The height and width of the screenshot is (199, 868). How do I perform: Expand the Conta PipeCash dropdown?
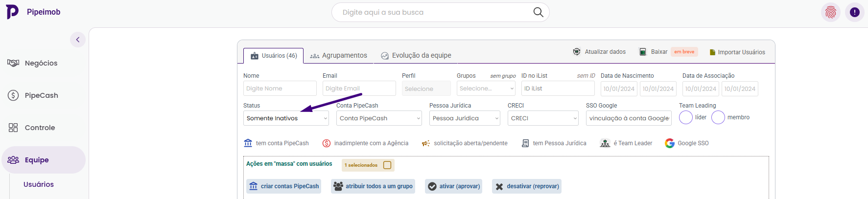tap(379, 118)
